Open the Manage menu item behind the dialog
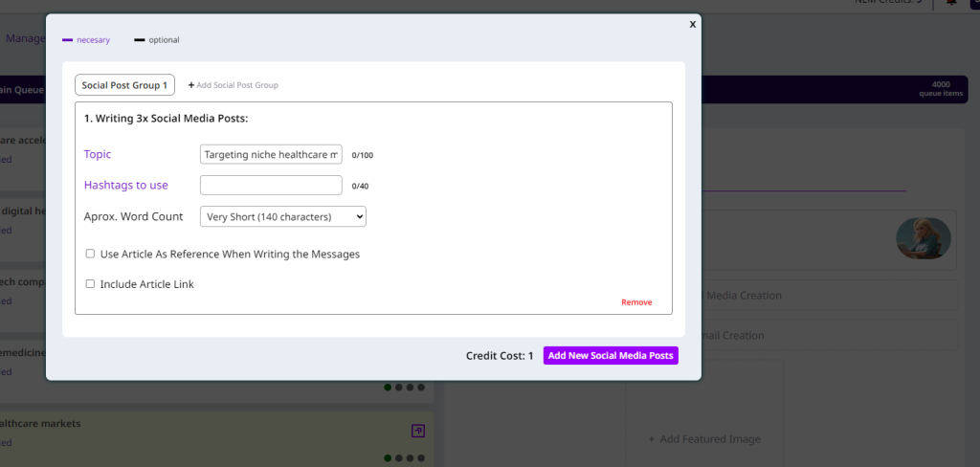Viewport: 980px width, 467px height. (x=25, y=39)
